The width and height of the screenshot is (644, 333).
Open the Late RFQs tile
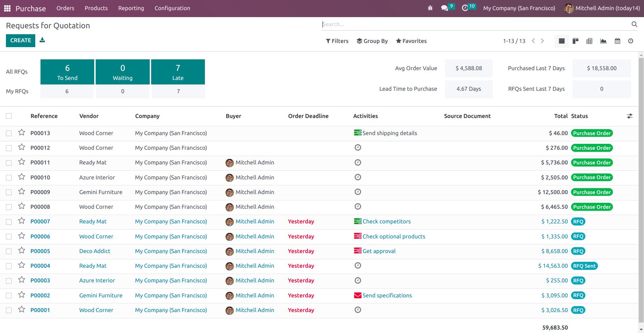[178, 72]
